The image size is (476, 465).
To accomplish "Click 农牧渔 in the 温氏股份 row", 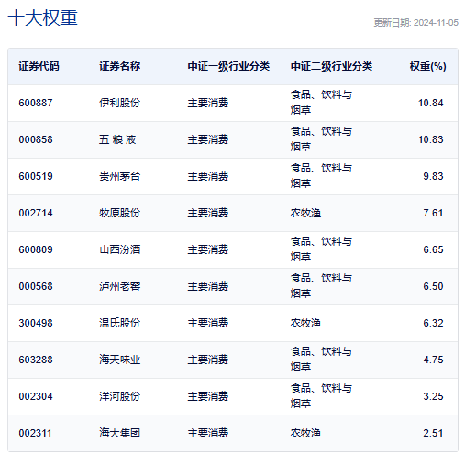I will [x=305, y=323].
